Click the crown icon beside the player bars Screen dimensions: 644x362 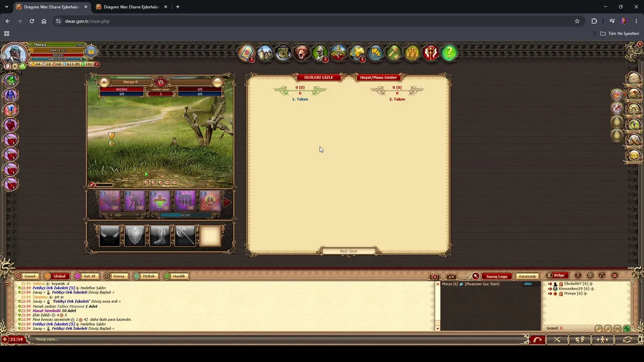(x=91, y=51)
